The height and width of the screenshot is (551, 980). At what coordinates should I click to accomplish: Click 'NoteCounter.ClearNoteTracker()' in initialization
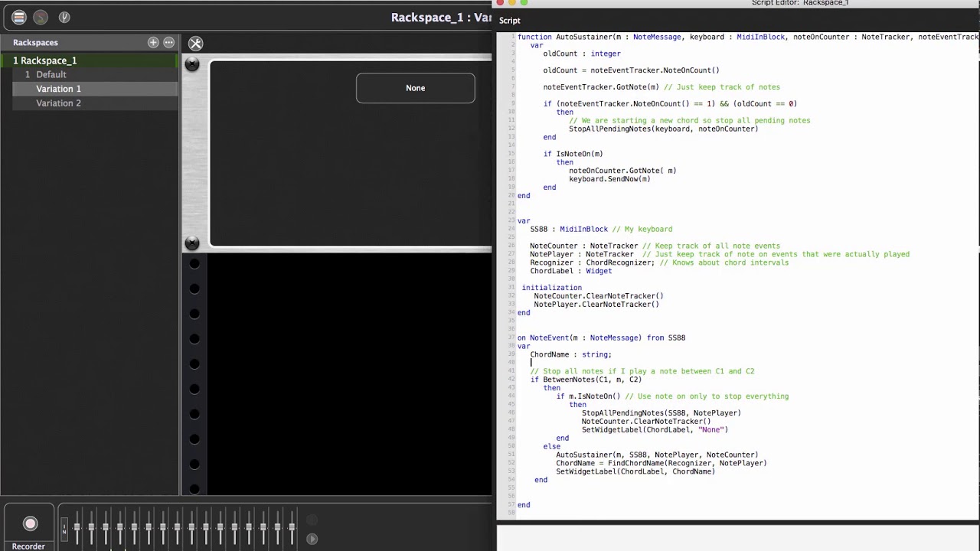[599, 296]
